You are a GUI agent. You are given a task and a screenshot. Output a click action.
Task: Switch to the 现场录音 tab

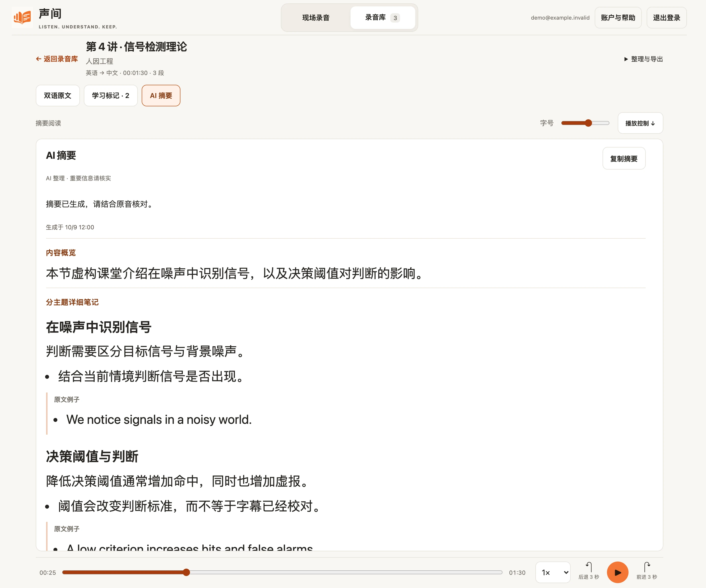316,18
